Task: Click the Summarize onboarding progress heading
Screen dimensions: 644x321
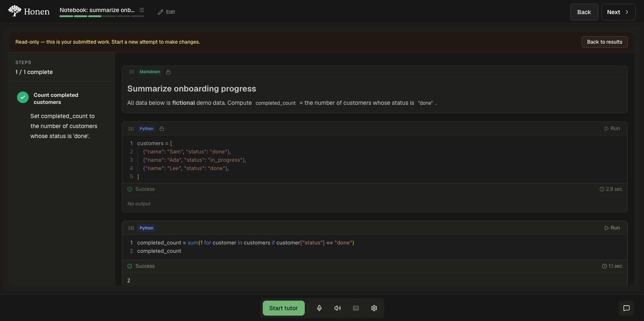Action: [x=192, y=89]
